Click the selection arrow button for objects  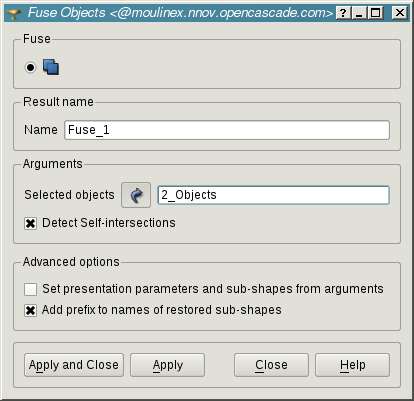[136, 195]
